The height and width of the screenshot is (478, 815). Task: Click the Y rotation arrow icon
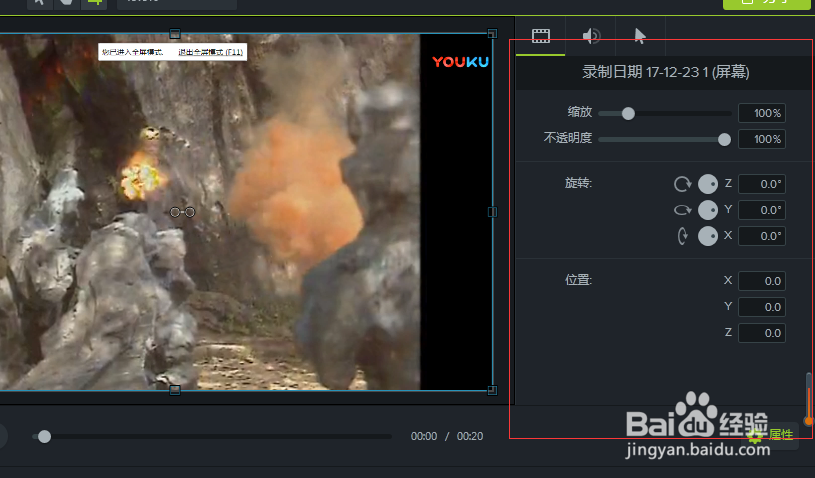tap(682, 210)
